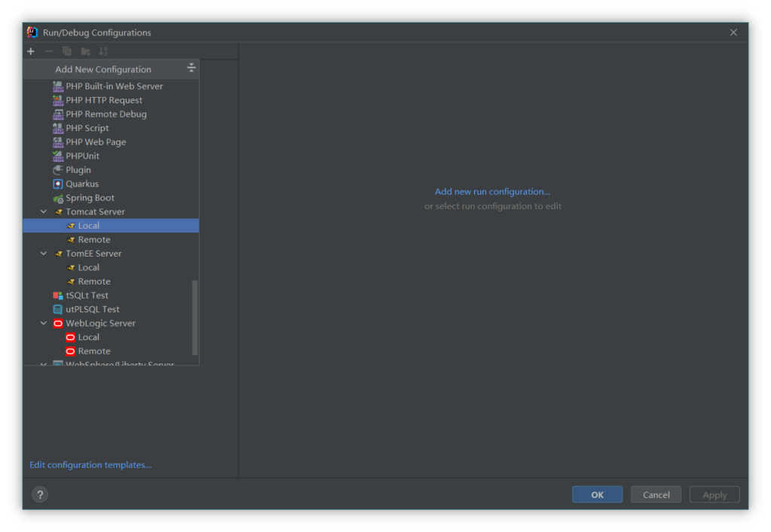The height and width of the screenshot is (532, 771).
Task: Choose PHP Web Page configuration type
Action: 111,142
